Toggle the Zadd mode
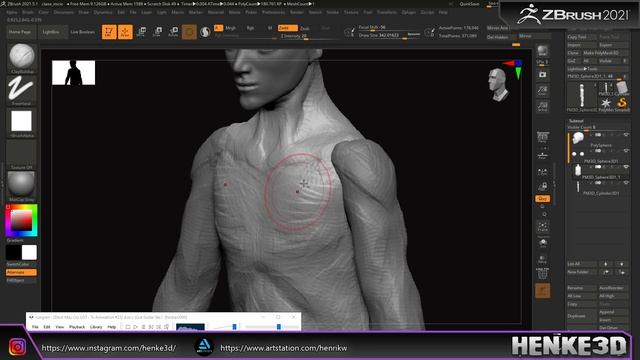Viewport: 640px width, 360px height. (x=287, y=28)
